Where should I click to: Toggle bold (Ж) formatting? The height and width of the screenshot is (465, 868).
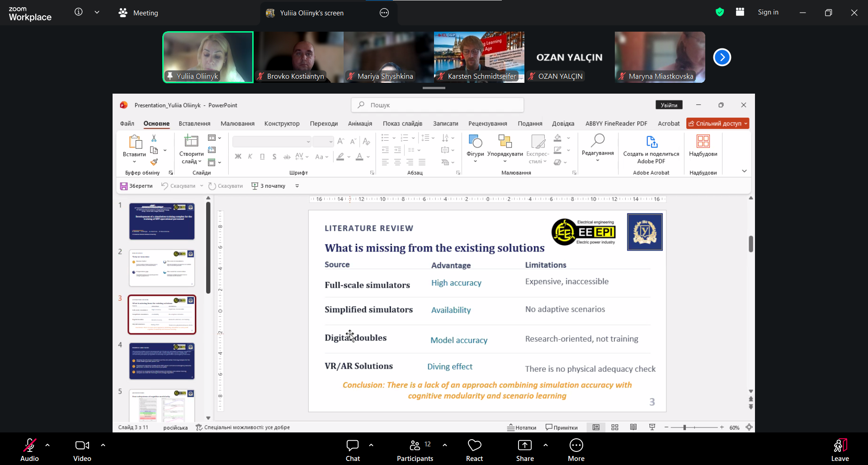coord(238,157)
